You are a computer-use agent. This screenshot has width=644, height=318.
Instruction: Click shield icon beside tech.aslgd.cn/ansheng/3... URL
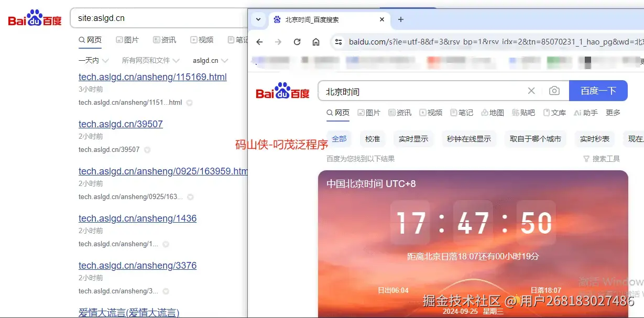pos(166,291)
